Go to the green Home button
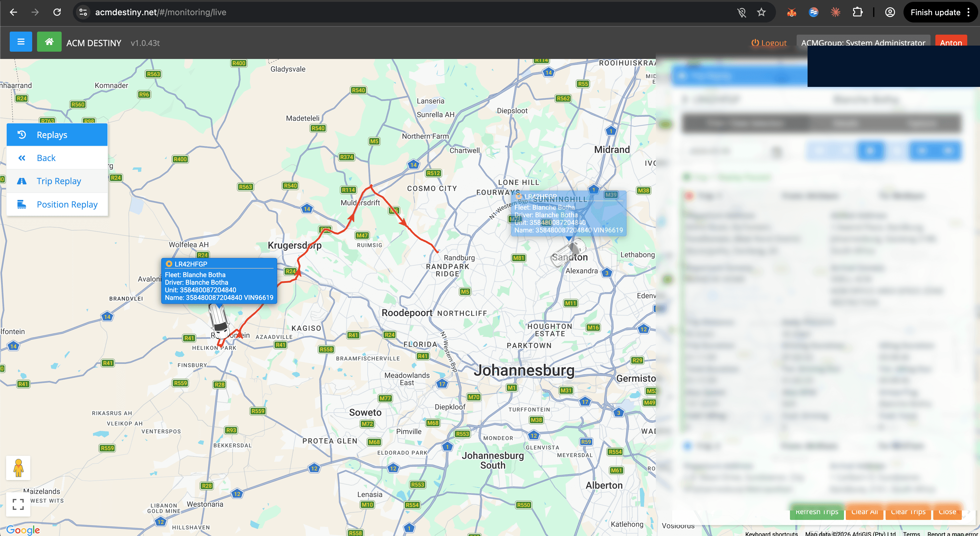This screenshot has height=536, width=980. tap(49, 42)
